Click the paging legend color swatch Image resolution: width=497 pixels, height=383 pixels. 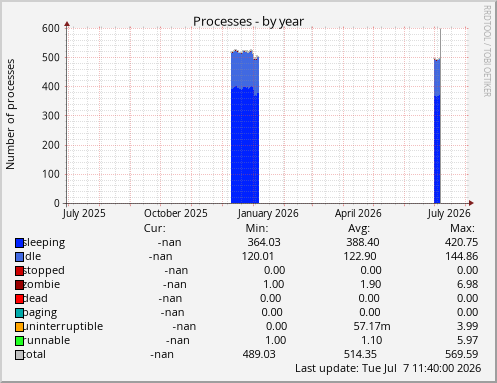click(19, 313)
